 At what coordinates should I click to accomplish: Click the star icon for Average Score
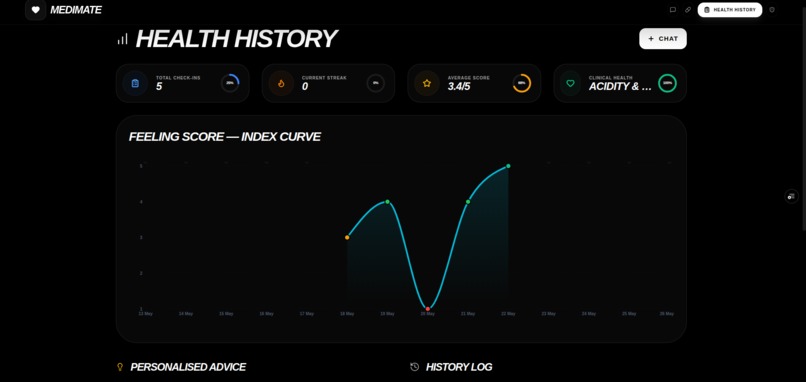point(427,83)
